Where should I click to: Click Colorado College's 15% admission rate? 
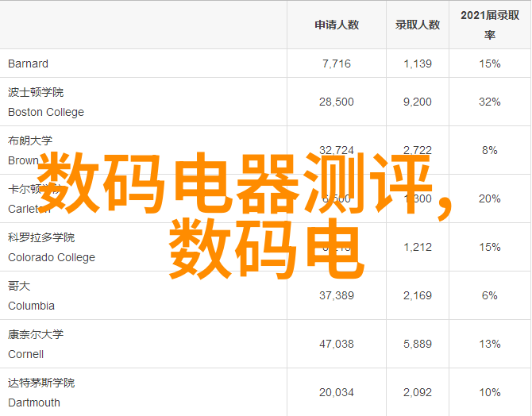click(490, 247)
